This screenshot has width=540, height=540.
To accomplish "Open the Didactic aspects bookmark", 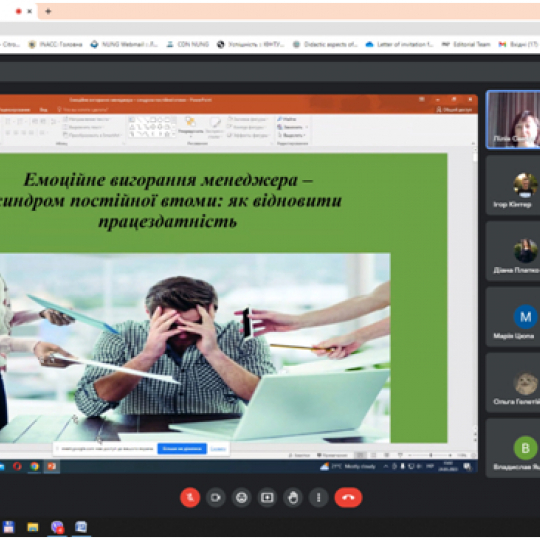I will (325, 44).
